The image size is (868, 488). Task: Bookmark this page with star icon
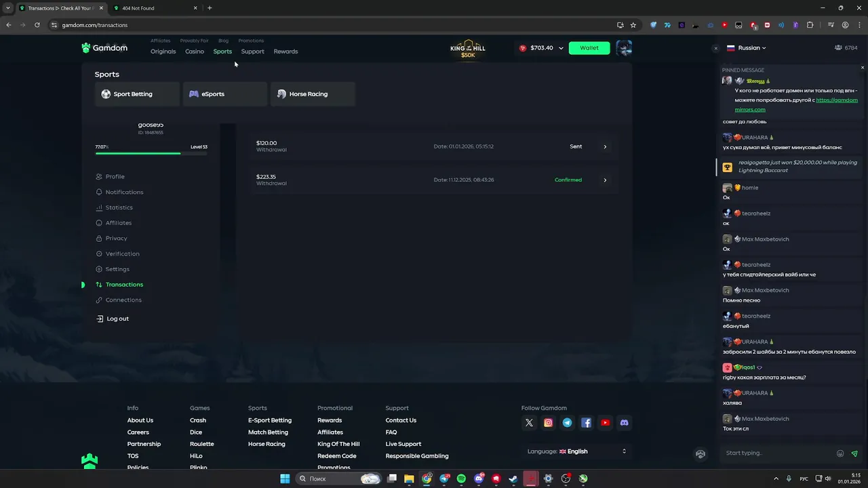pos(633,25)
